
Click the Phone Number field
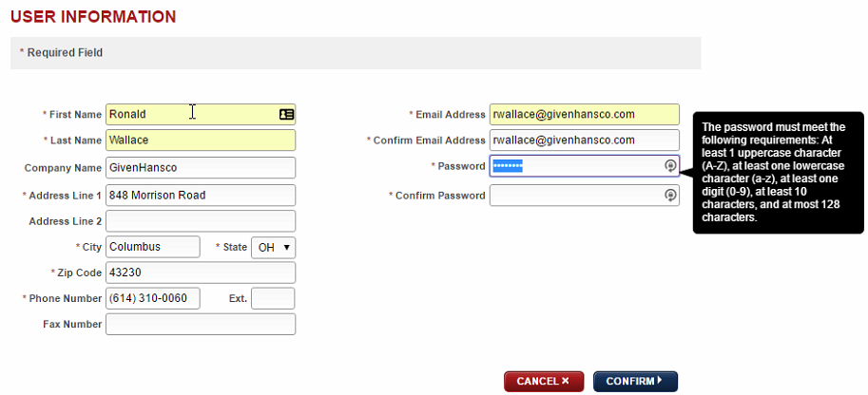click(153, 298)
